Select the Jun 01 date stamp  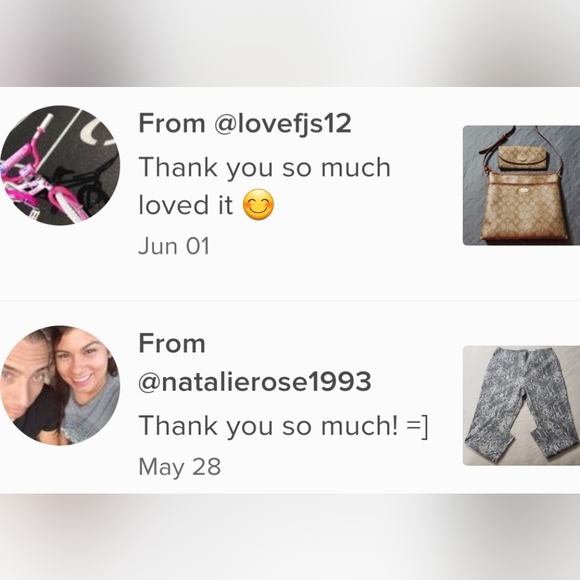click(174, 246)
